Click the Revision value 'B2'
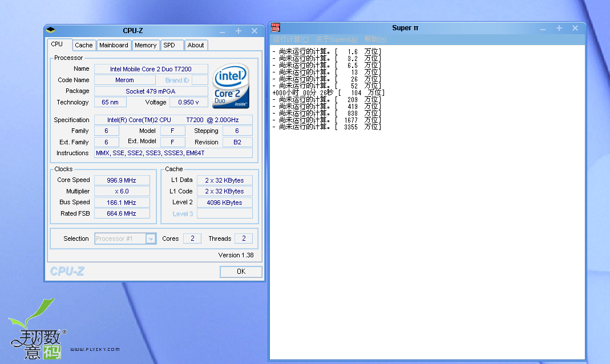 click(x=237, y=142)
